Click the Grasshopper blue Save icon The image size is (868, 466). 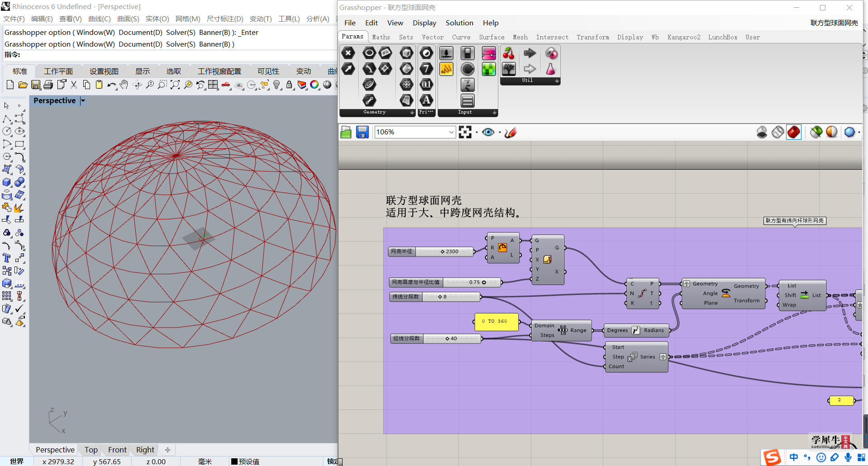point(362,132)
